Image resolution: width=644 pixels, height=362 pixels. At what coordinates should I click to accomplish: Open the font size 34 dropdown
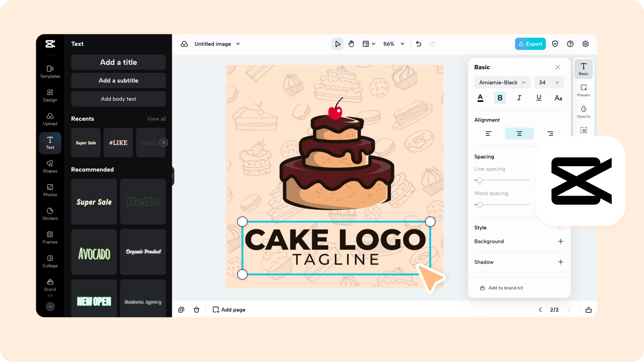[x=549, y=82]
